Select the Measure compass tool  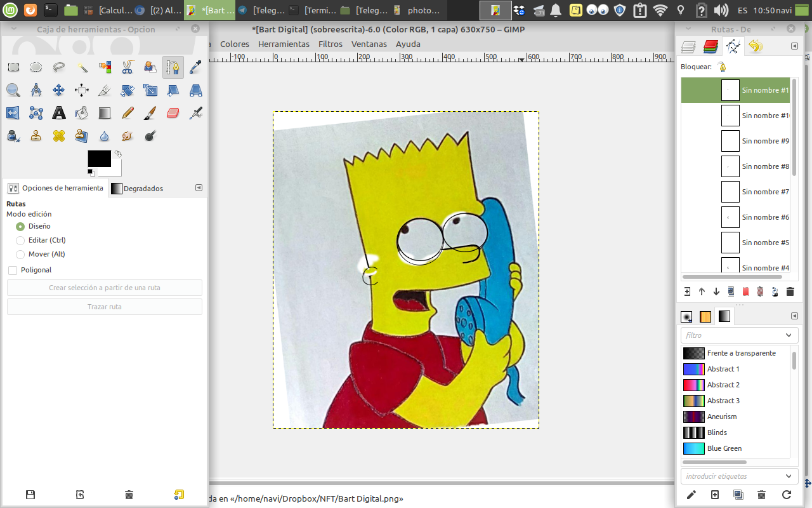36,90
